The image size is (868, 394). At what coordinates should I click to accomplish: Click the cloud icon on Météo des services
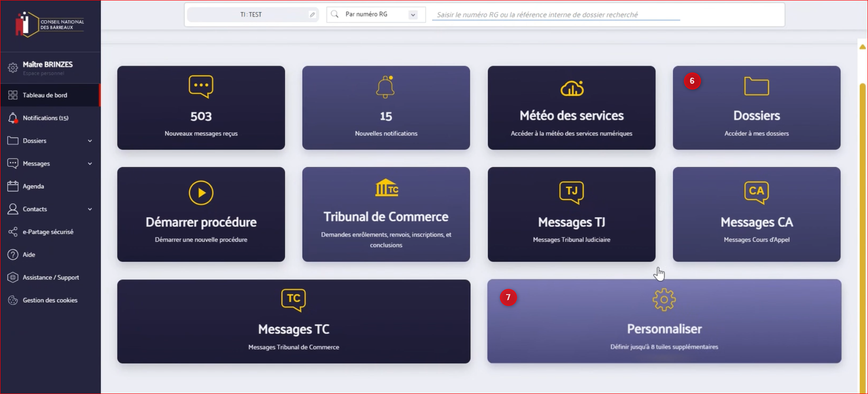pyautogui.click(x=572, y=88)
